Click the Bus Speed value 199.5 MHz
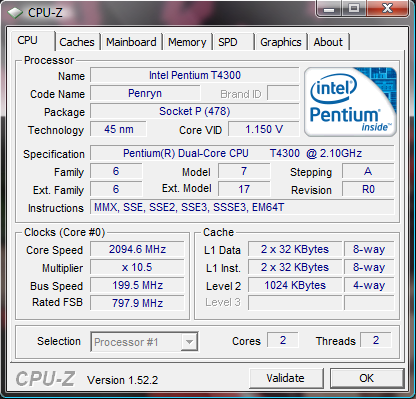 click(137, 285)
